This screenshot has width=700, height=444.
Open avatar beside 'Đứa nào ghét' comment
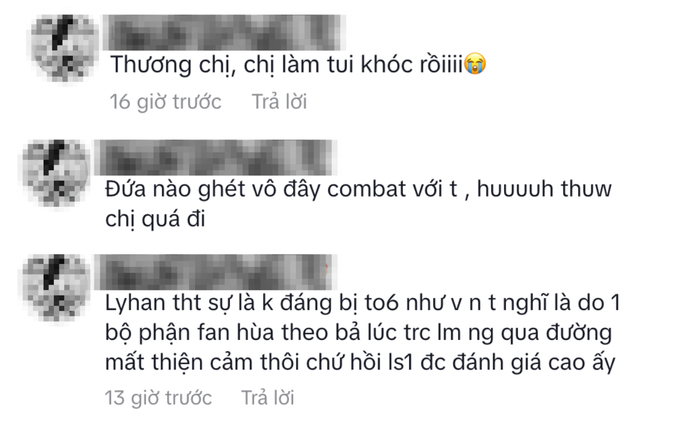click(x=56, y=173)
